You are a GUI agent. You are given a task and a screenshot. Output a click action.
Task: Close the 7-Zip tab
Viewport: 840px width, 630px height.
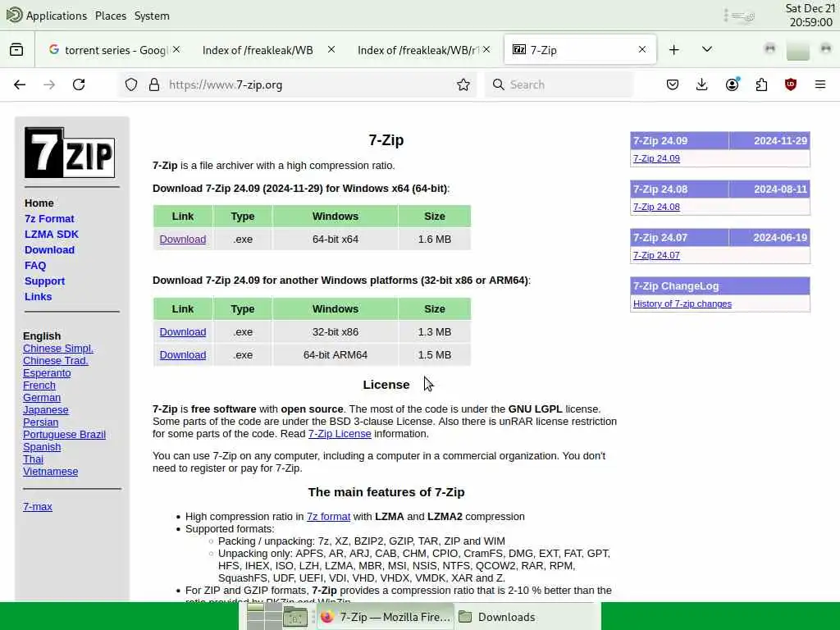[641, 50]
